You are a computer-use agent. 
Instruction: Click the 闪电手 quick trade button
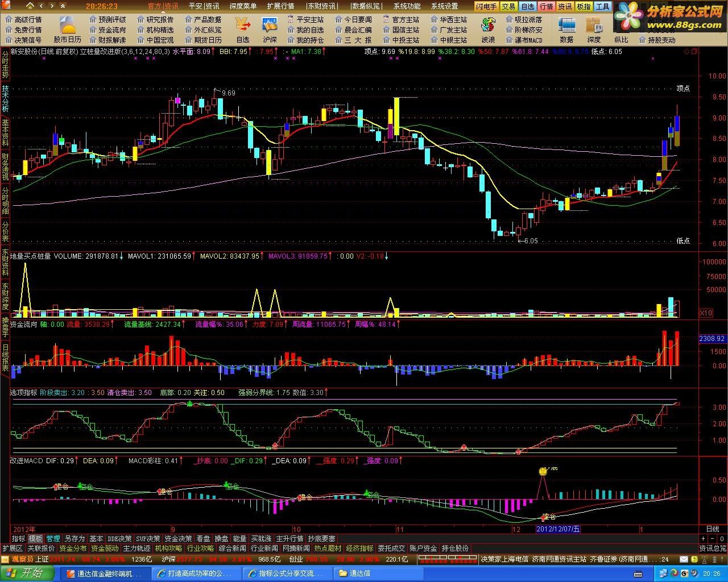click(x=487, y=6)
